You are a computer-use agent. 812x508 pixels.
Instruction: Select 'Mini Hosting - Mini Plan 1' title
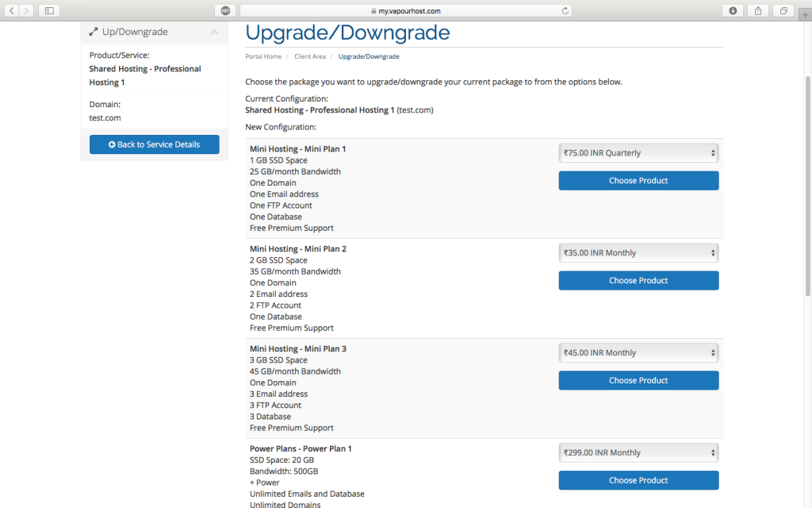pyautogui.click(x=298, y=148)
